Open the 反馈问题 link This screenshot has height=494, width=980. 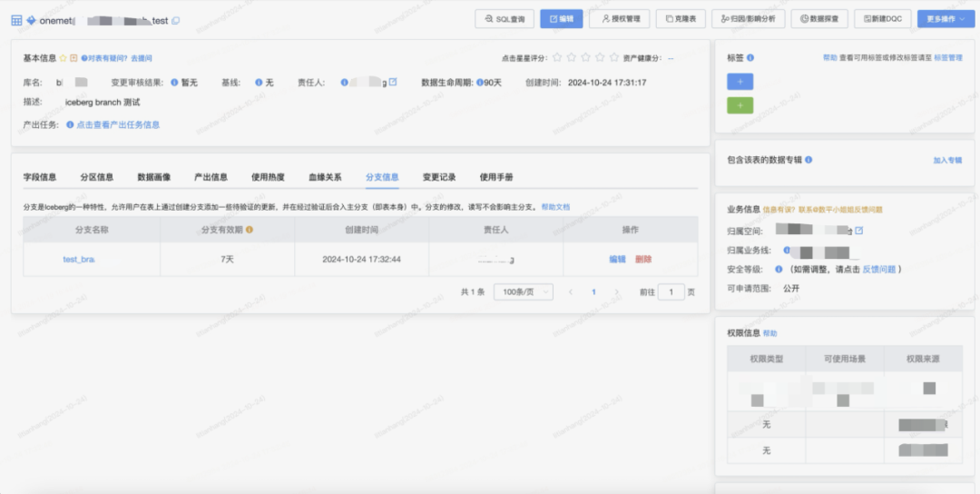click(878, 270)
